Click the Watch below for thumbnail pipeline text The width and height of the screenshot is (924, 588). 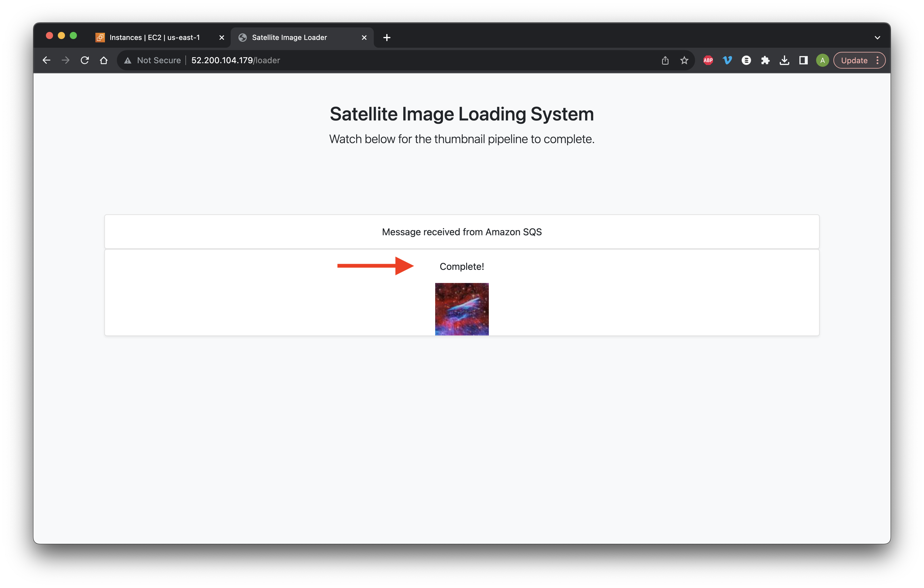[462, 139]
